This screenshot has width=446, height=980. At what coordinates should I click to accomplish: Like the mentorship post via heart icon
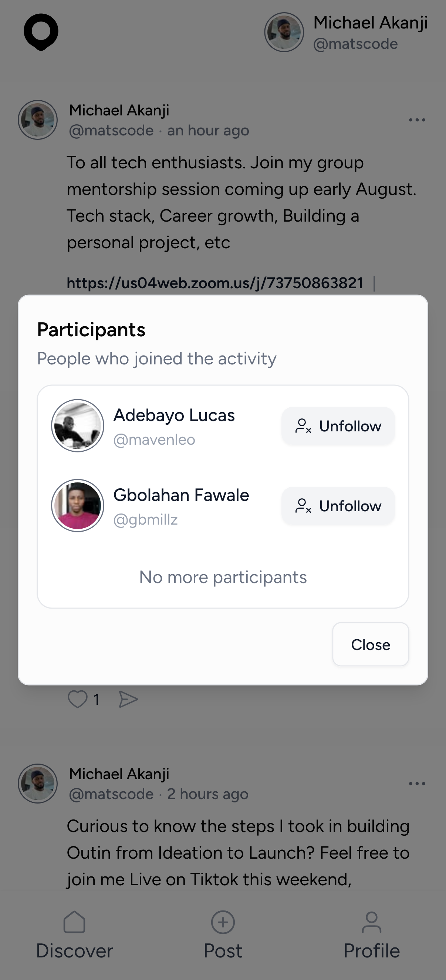tap(77, 699)
